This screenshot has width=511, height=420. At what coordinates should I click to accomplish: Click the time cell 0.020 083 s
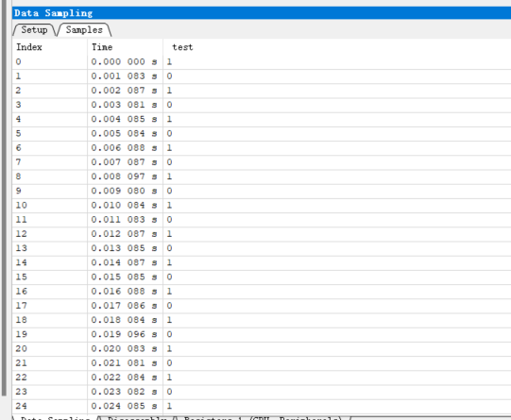125,348
